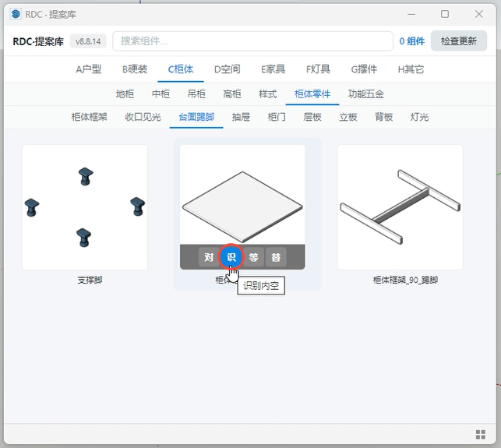Click the 识 (识别内空) icon
The height and width of the screenshot is (448, 501).
click(231, 257)
